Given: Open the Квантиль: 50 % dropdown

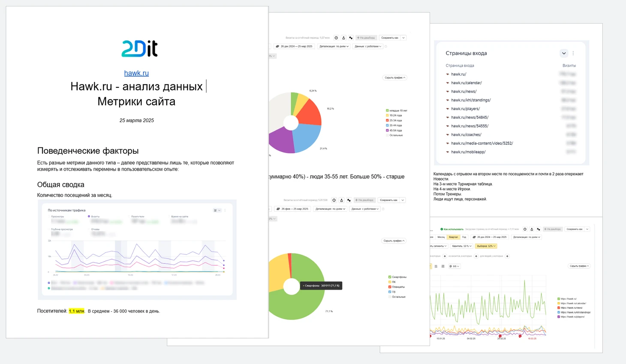Looking at the screenshot, I should pyautogui.click(x=462, y=246).
